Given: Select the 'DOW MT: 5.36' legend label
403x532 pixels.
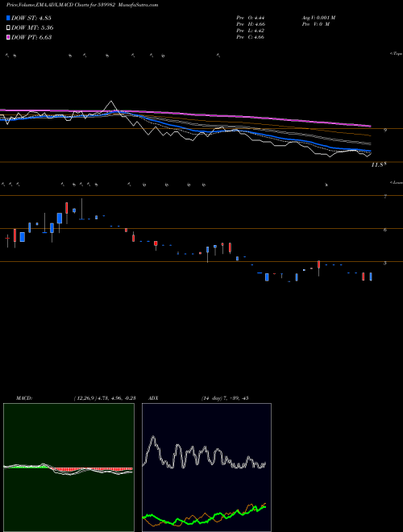Looking at the screenshot, I should (x=32, y=28).
